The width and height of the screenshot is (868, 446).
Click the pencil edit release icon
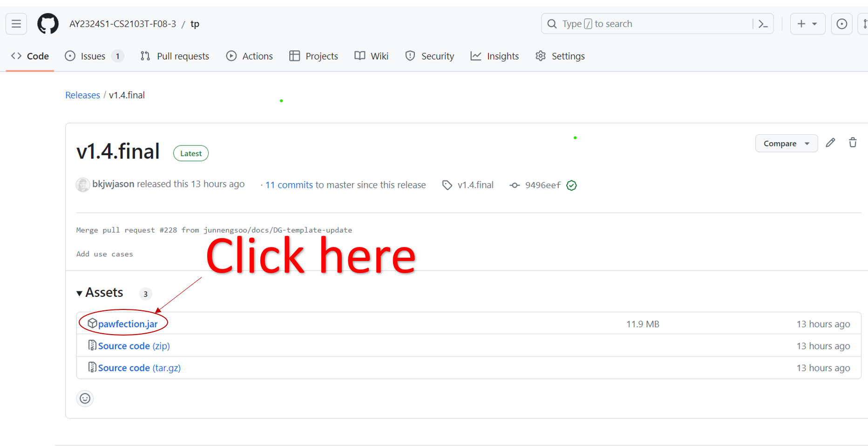[x=830, y=143]
